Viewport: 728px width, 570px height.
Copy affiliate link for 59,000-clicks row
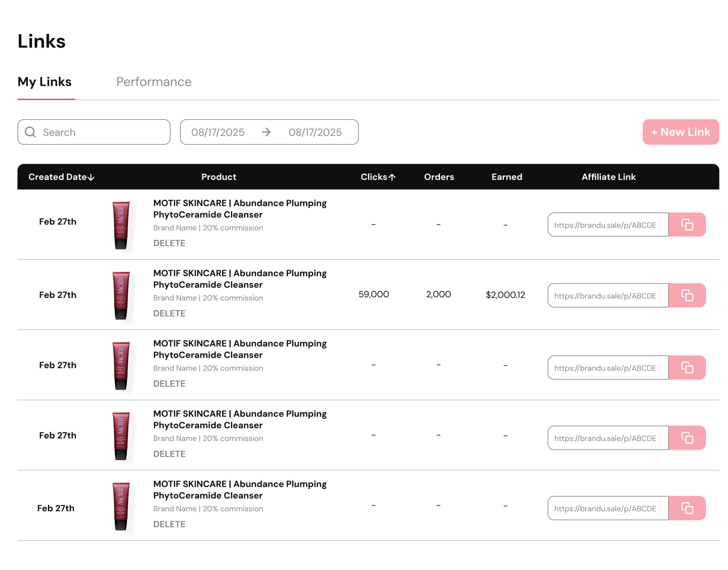click(687, 295)
